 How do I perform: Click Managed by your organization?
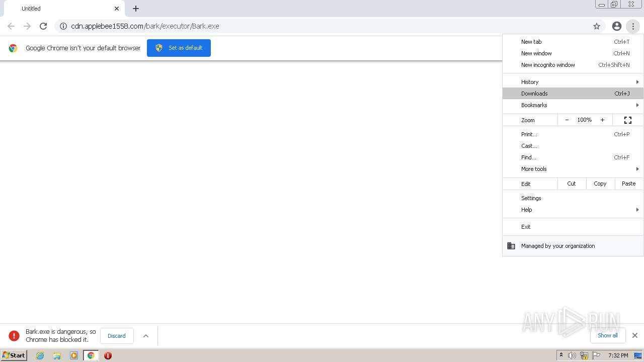(x=573, y=246)
